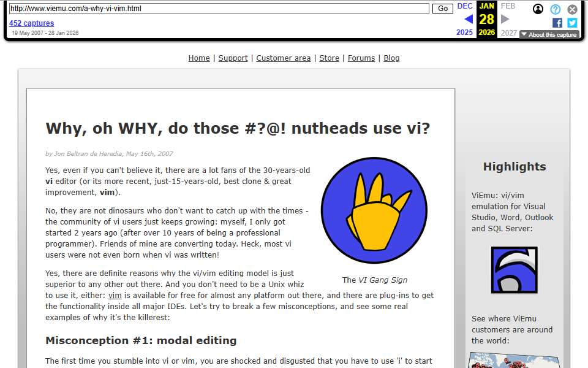The image size is (588, 368).
Task: Click the highlighted JAN month label
Action: coord(486,6)
